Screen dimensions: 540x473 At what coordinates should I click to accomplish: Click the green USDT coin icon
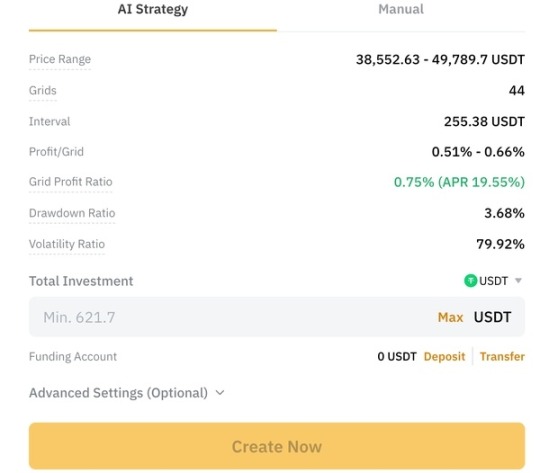(x=470, y=281)
